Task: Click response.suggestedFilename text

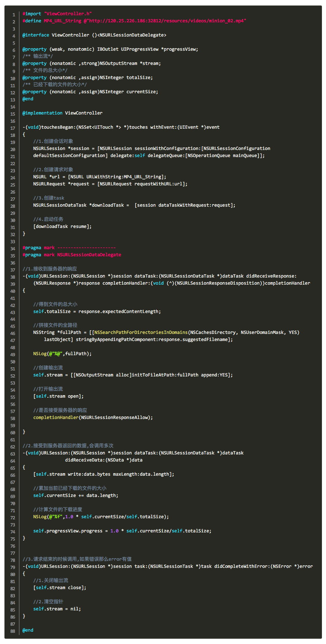Action: [193, 340]
